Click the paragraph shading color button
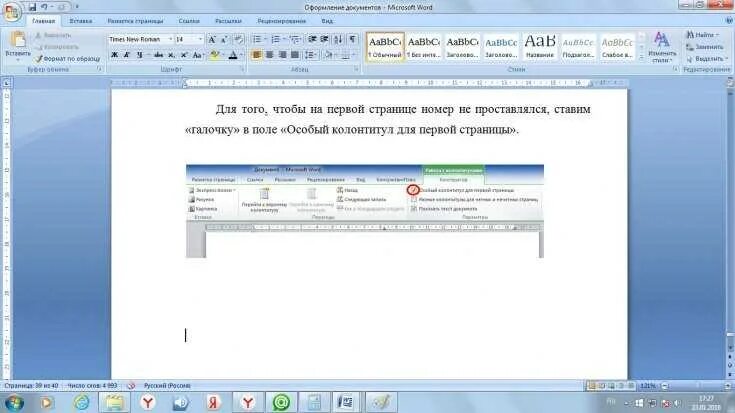735x413 pixels. pos(329,55)
